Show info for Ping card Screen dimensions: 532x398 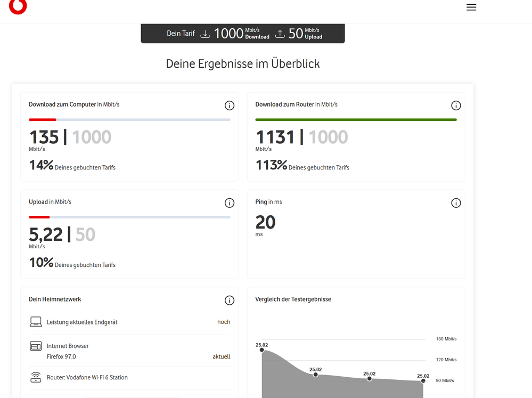click(456, 203)
